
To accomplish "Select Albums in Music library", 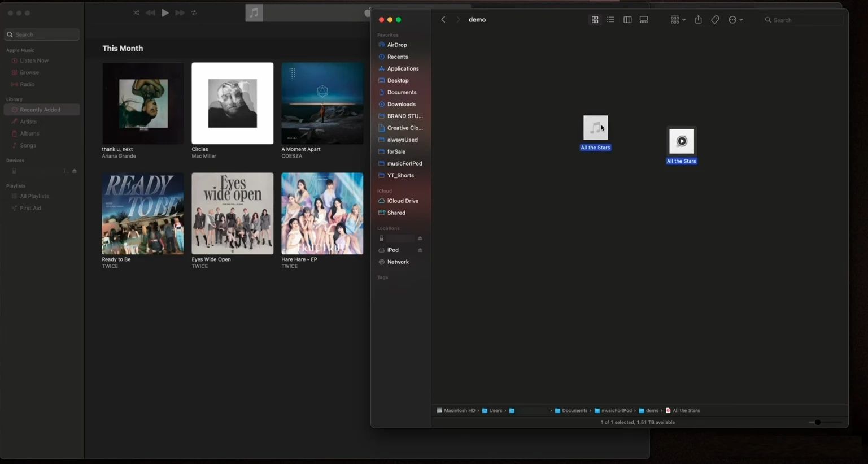I will point(29,133).
